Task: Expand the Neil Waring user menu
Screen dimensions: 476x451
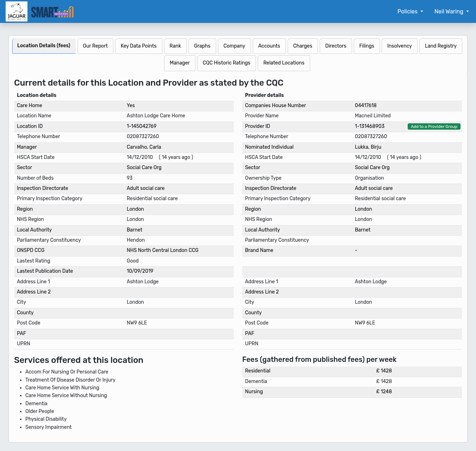Action: point(451,12)
